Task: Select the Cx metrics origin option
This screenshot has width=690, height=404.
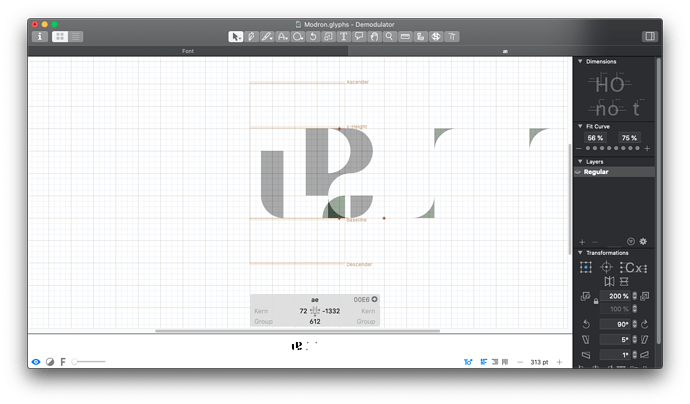Action: [x=634, y=268]
